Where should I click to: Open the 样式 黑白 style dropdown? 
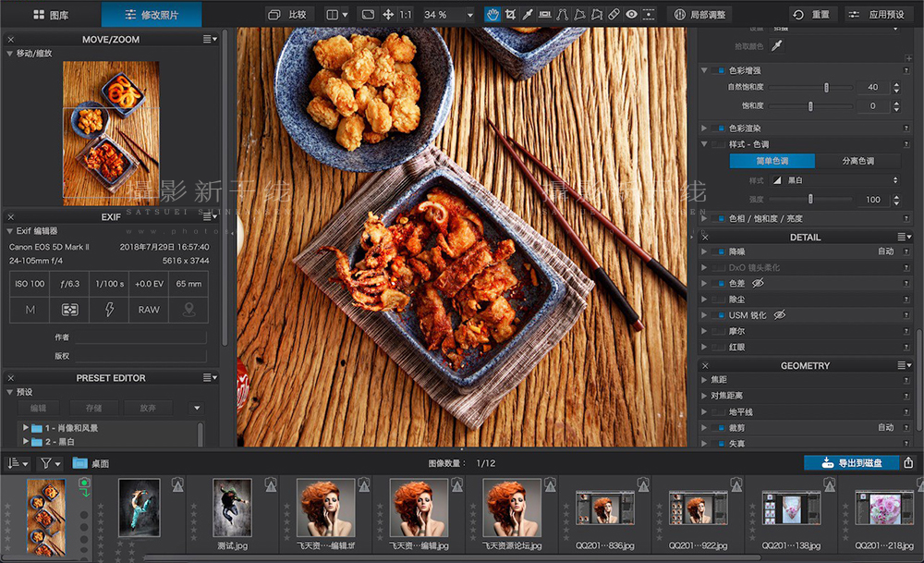pos(835,180)
